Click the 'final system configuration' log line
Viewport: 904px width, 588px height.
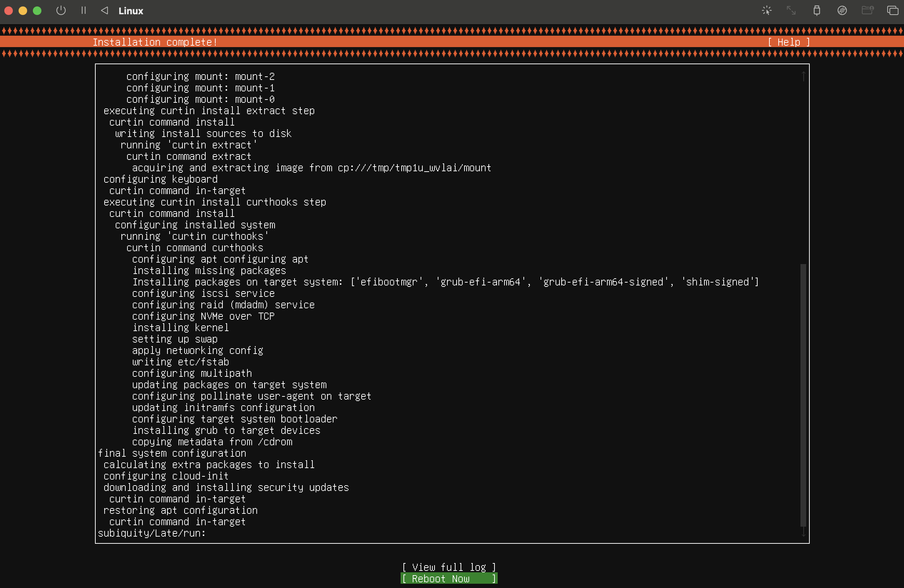172,453
